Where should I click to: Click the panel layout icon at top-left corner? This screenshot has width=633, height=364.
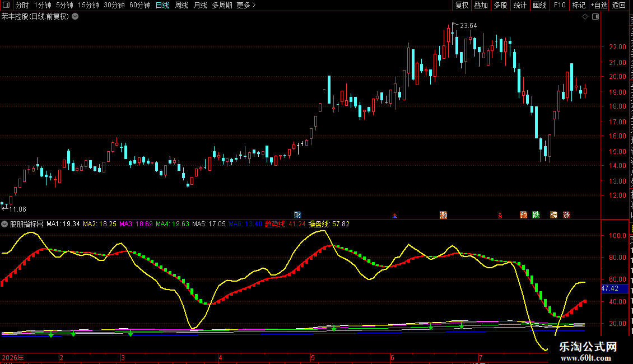[x=6, y=5]
